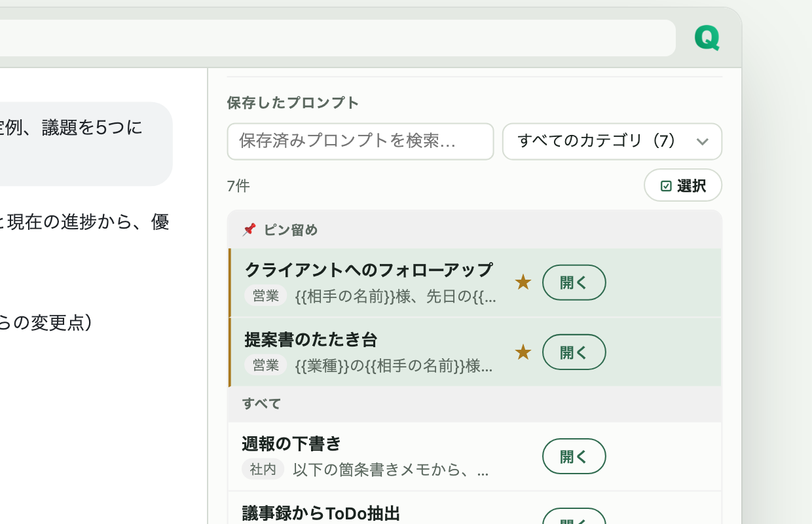This screenshot has height=524, width=812.
Task: Click the 選択 selection mode button
Action: (x=683, y=185)
